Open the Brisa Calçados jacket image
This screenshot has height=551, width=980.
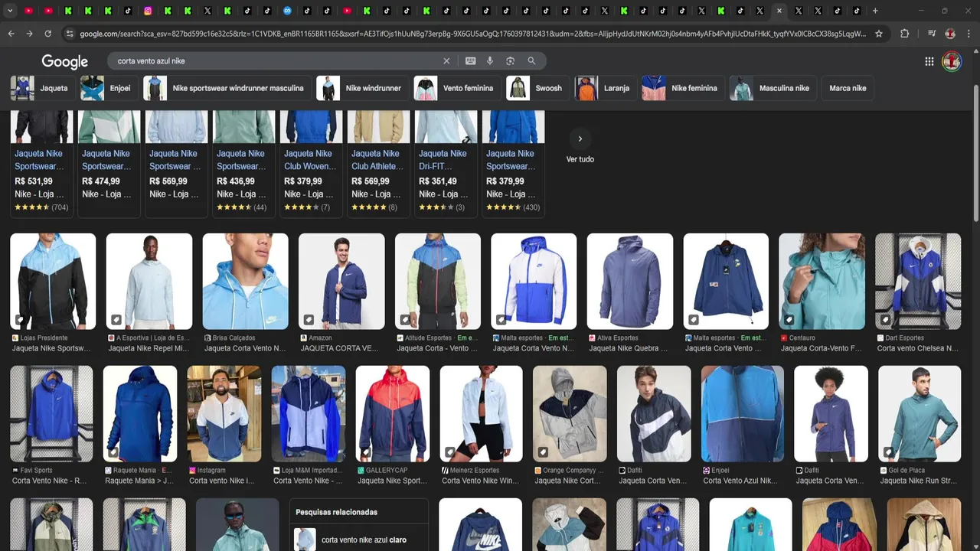[245, 281]
